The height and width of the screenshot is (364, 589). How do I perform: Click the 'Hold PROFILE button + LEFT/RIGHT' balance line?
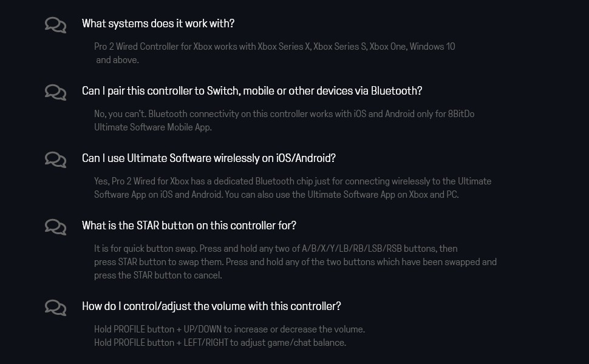[x=220, y=343]
